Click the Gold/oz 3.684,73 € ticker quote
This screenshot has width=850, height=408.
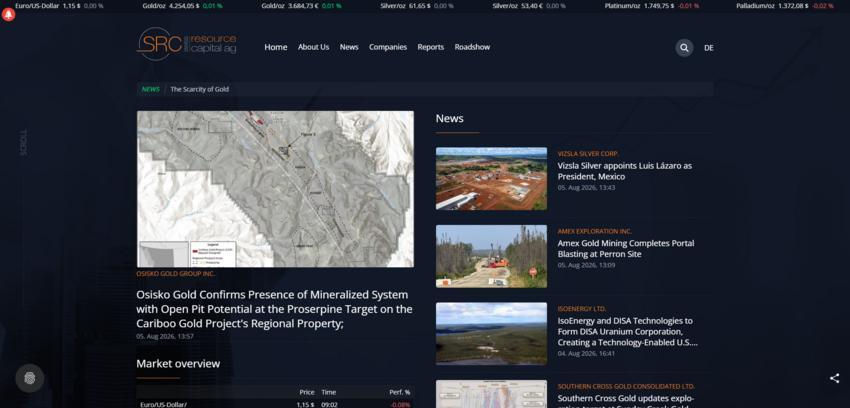click(301, 5)
